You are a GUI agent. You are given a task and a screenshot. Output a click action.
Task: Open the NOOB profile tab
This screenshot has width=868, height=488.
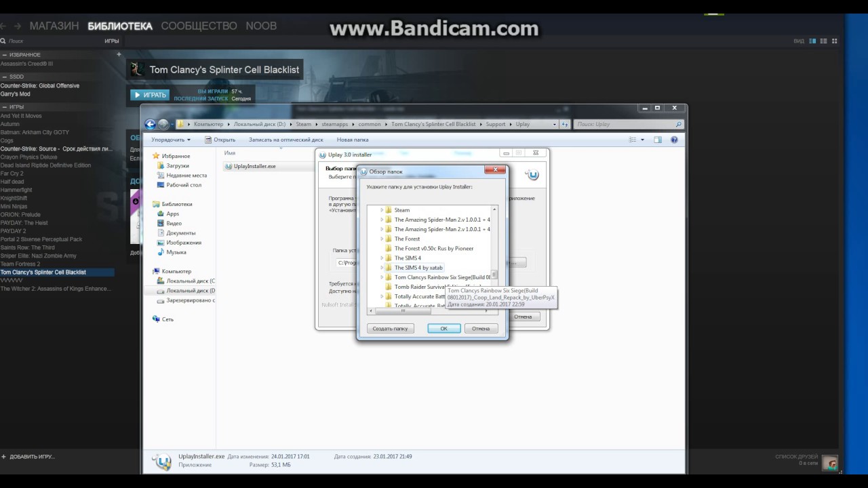261,26
